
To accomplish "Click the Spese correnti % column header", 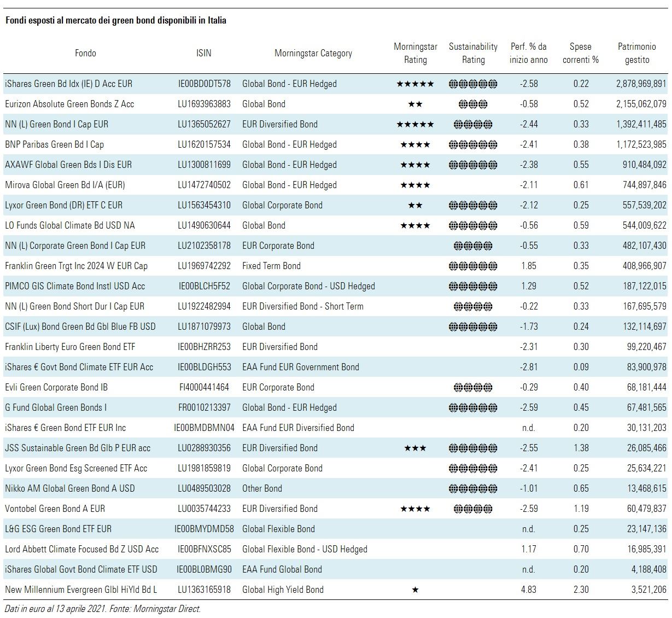I will point(580,53).
